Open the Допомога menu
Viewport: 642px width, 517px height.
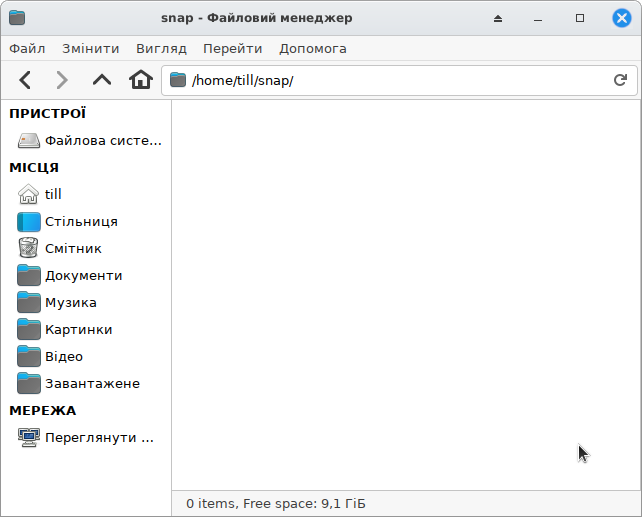[313, 49]
